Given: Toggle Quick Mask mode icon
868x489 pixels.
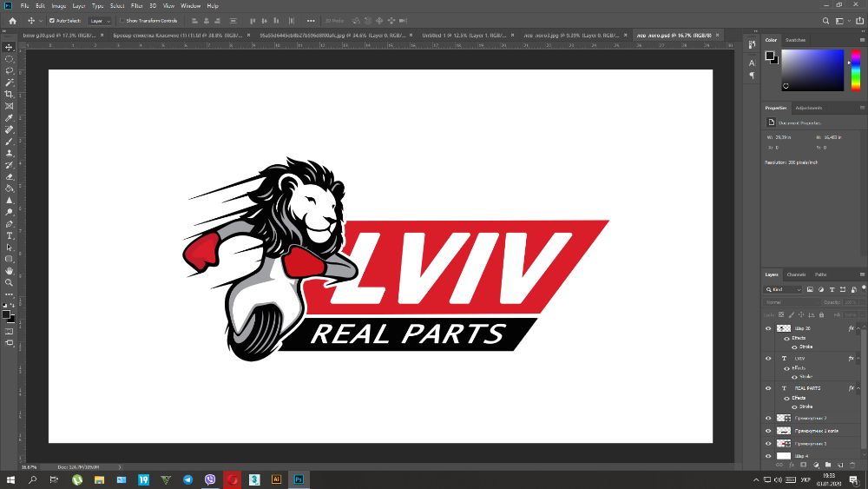Looking at the screenshot, I should [x=9, y=331].
